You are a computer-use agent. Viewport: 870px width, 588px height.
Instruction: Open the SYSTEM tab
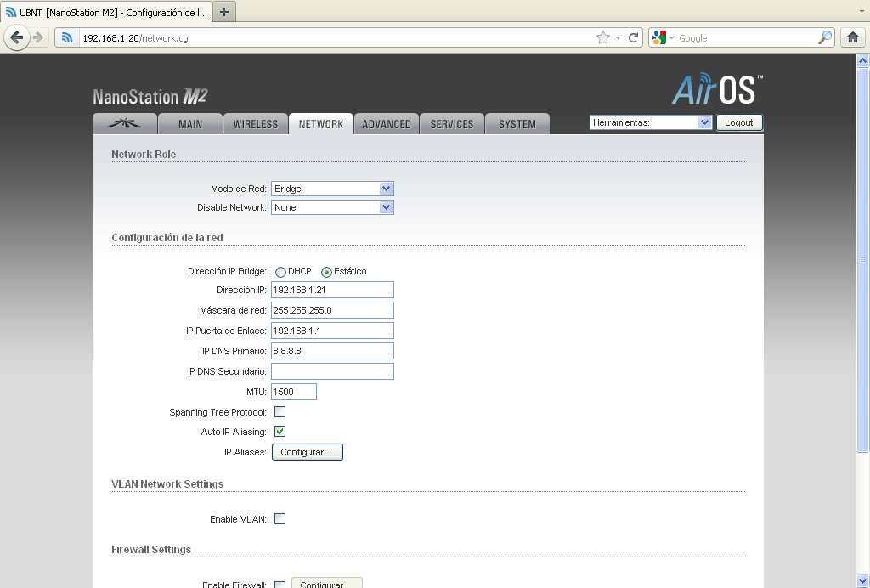[x=517, y=123]
